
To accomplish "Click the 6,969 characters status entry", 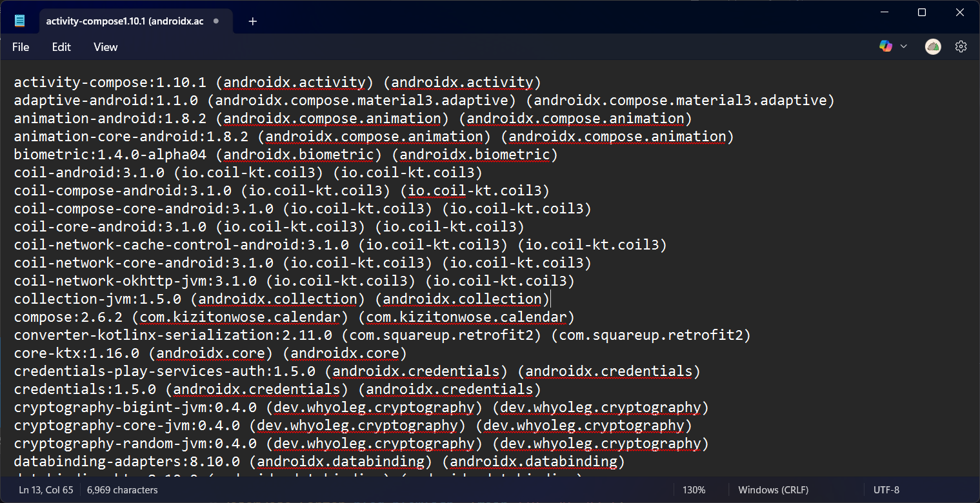I will coord(123,490).
